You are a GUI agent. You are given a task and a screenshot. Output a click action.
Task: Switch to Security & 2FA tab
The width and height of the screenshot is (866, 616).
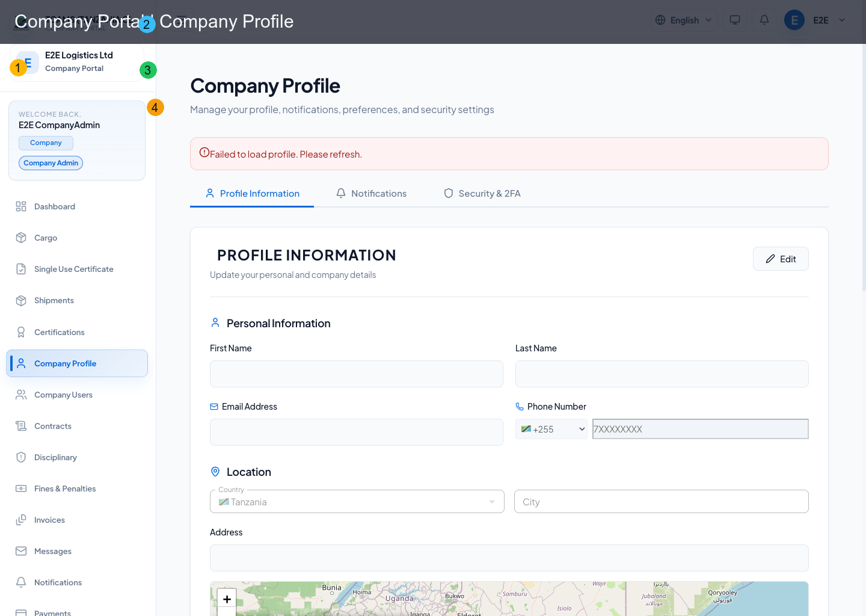coord(482,193)
